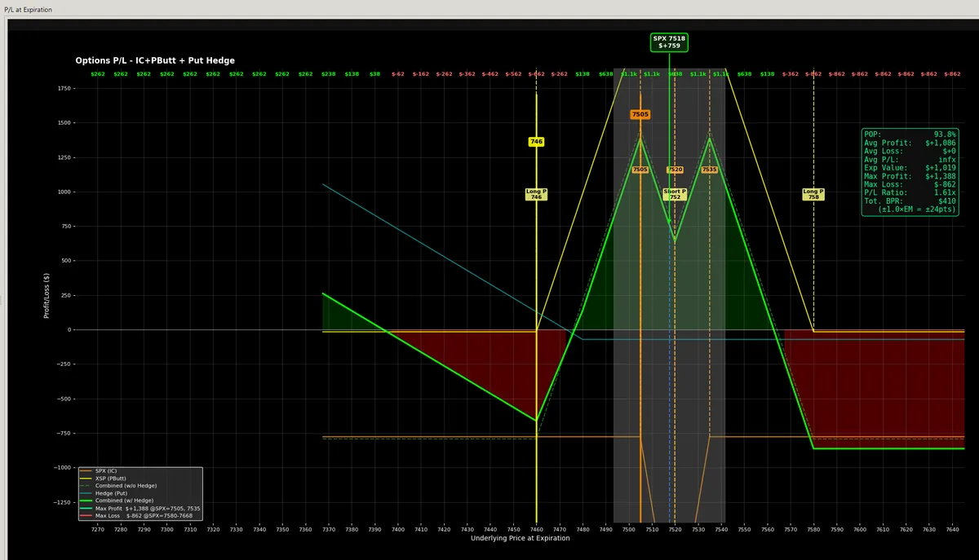Click the "SPX 7518 $+759" price callout box
This screenshot has height=560, width=979.
[x=669, y=42]
